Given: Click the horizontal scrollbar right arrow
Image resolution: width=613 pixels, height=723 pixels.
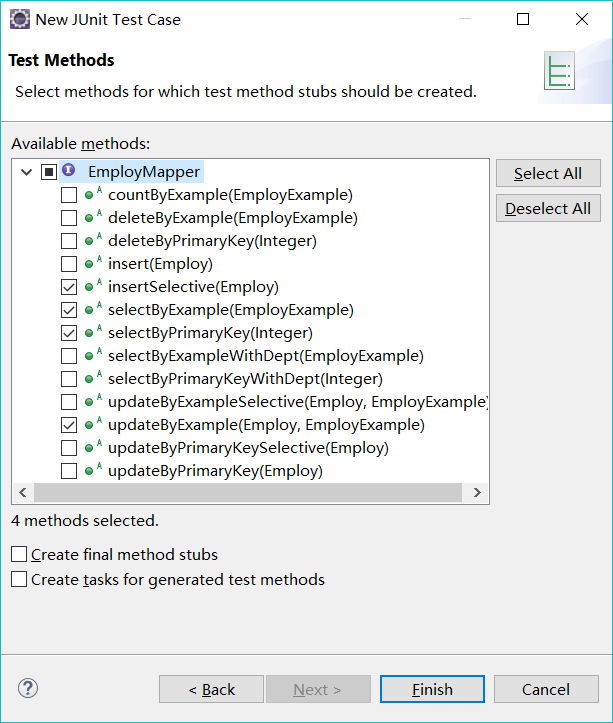Looking at the screenshot, I should (x=477, y=492).
